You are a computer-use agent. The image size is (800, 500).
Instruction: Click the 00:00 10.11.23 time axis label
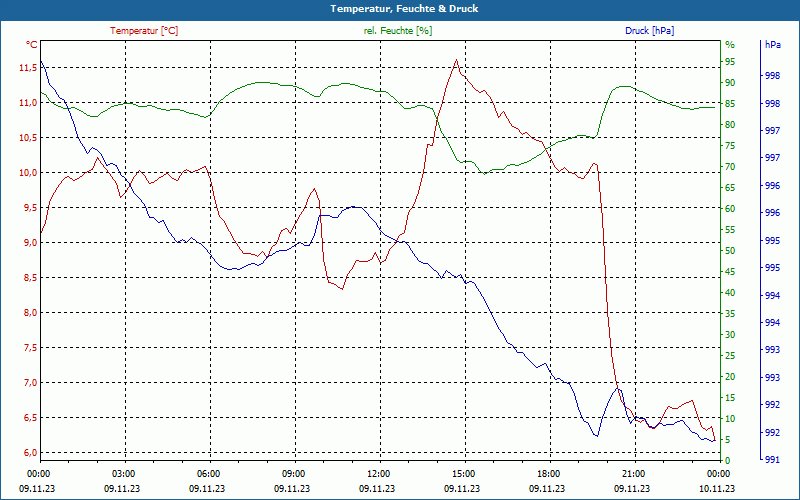click(717, 481)
